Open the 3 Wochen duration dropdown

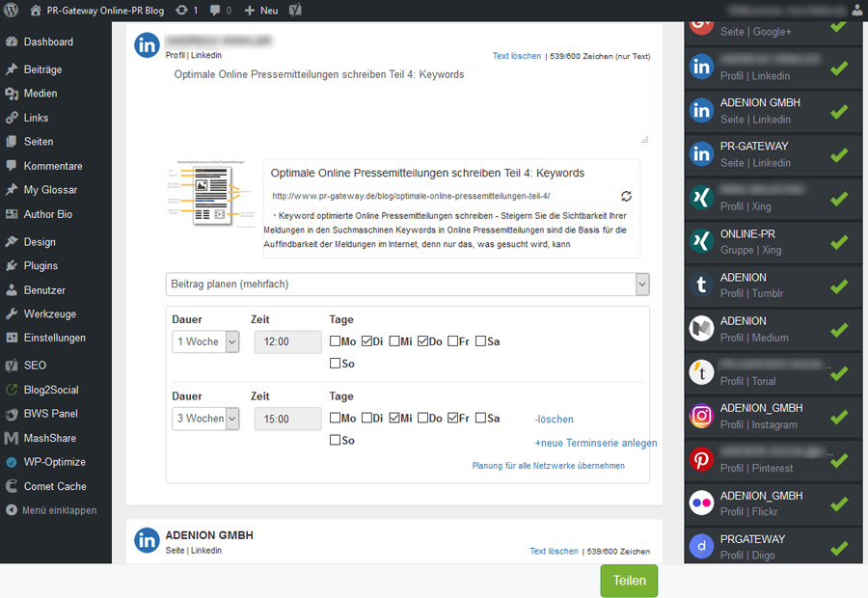coord(205,419)
